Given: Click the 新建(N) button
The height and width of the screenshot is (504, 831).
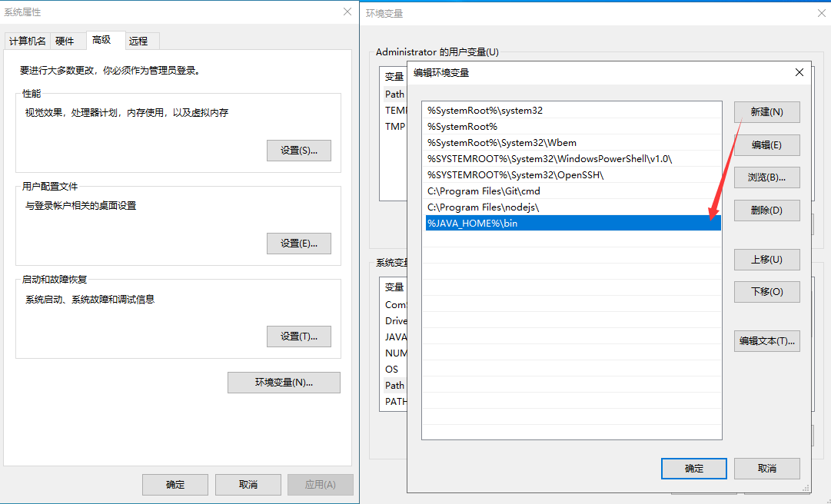Looking at the screenshot, I should pos(766,112).
